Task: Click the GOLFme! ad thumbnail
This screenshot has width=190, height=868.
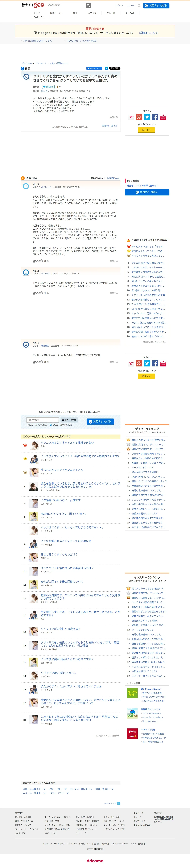Action: tap(132, 713)
